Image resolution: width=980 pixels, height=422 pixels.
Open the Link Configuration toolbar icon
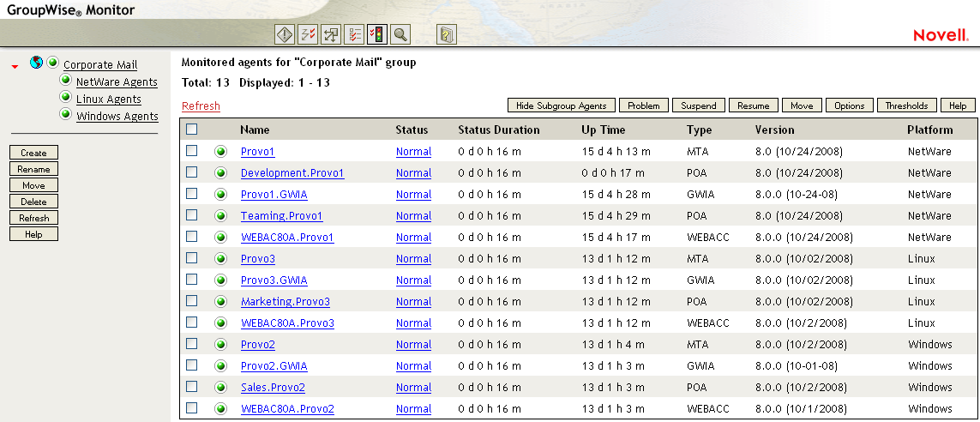point(331,34)
